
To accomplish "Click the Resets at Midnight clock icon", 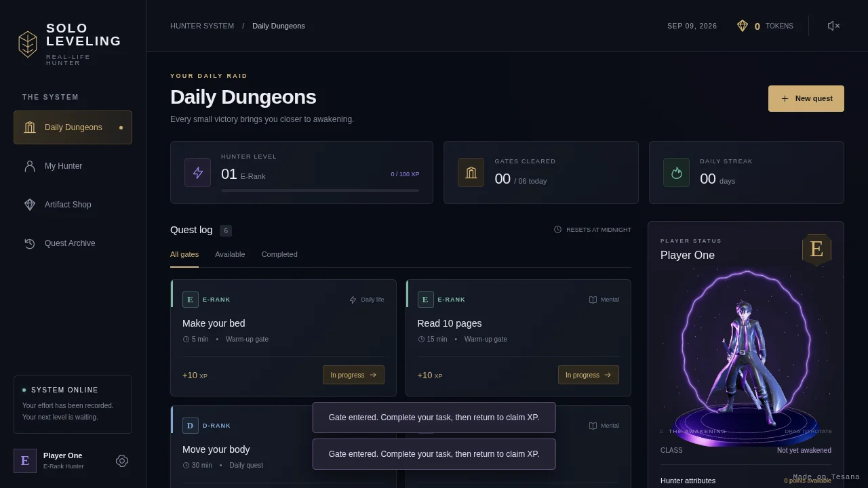I will click(x=557, y=230).
